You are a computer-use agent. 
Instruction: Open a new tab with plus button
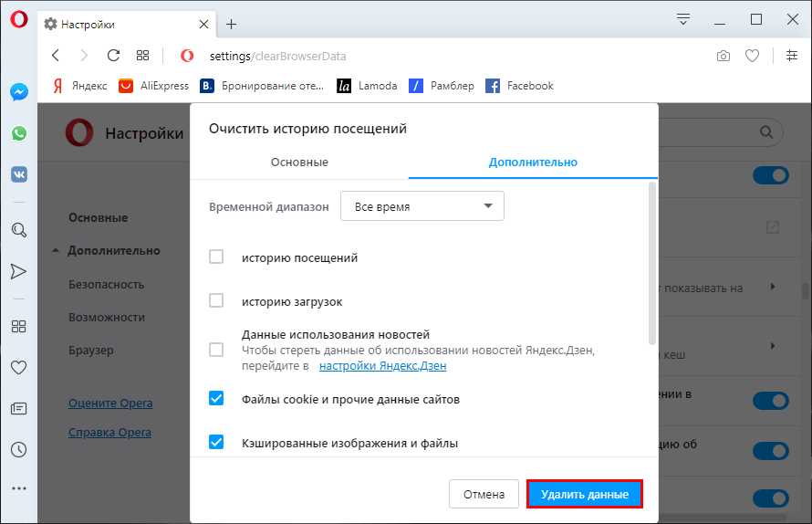click(x=232, y=24)
